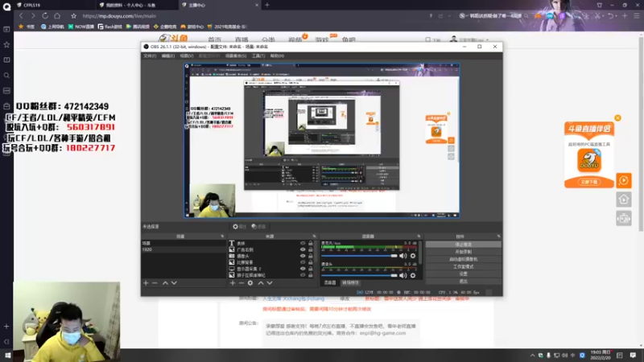Adjust the first mixer channel volume slider

tap(359, 256)
